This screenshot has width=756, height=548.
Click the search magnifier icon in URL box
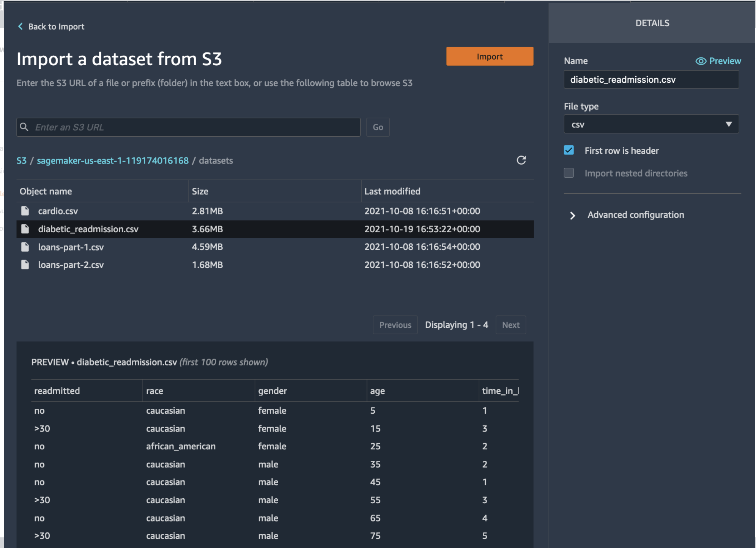point(24,127)
